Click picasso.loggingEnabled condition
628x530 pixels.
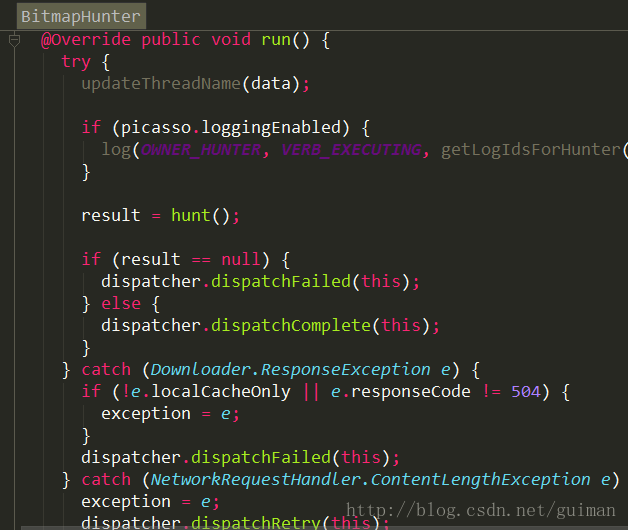coord(231,128)
